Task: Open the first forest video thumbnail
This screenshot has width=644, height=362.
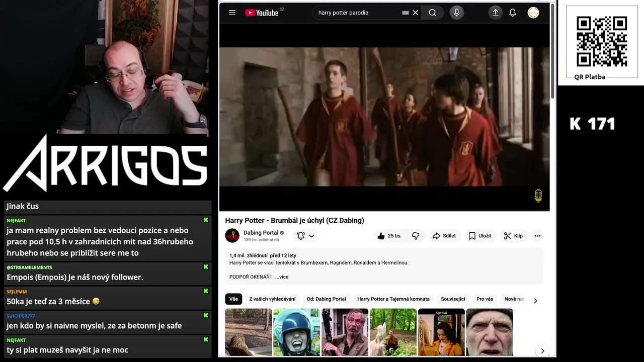Action: (x=249, y=332)
